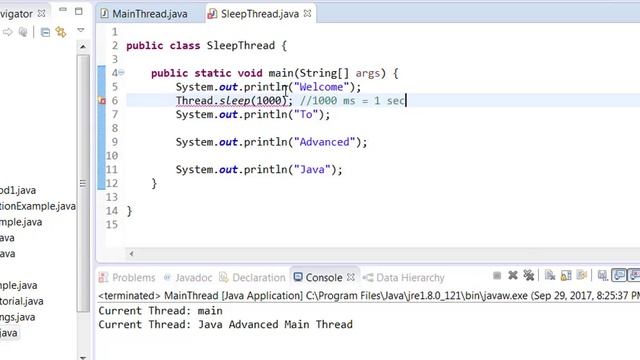
Task: Click the Up icon in Navigator toolbar
Action: [x=23, y=32]
